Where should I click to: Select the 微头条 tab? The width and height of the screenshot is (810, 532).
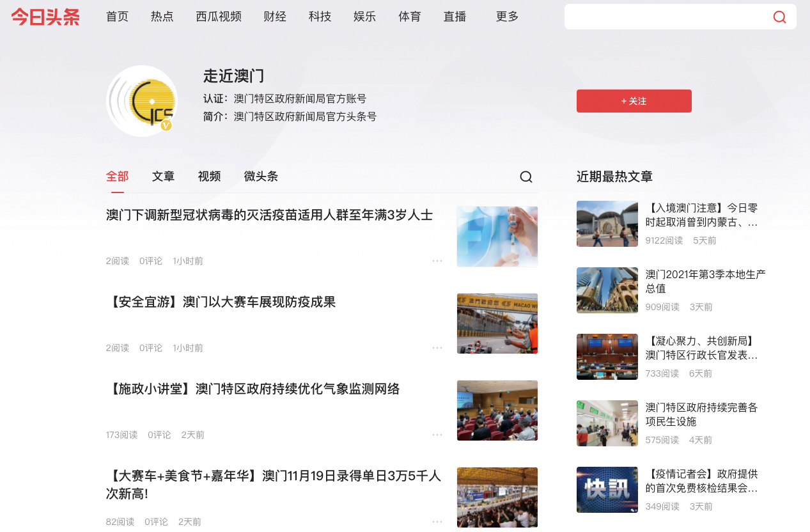[x=261, y=176]
